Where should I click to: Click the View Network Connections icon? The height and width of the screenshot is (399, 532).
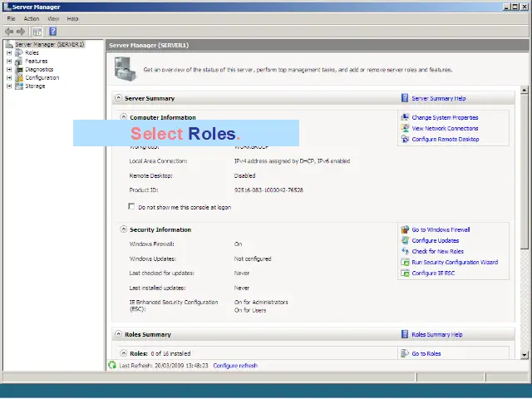[405, 128]
